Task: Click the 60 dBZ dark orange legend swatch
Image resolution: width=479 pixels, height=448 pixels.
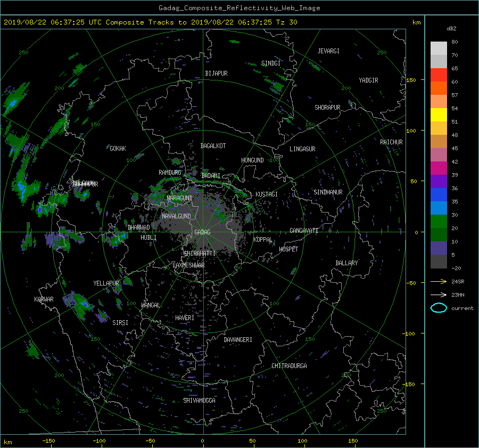Action: tap(439, 88)
